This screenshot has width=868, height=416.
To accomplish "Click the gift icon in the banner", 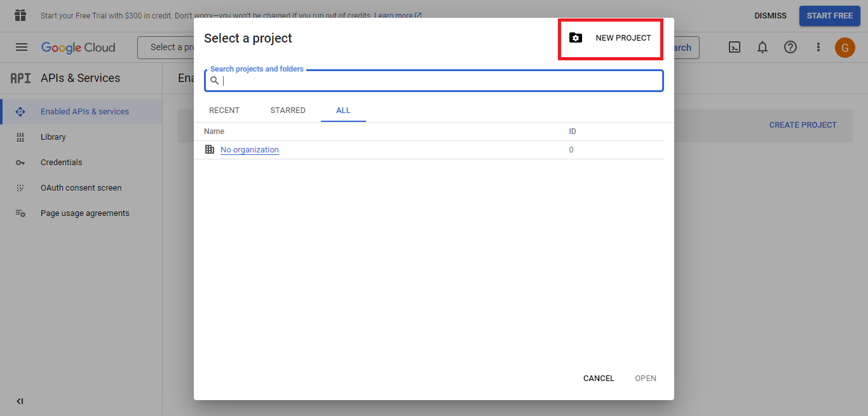I will pos(20,15).
